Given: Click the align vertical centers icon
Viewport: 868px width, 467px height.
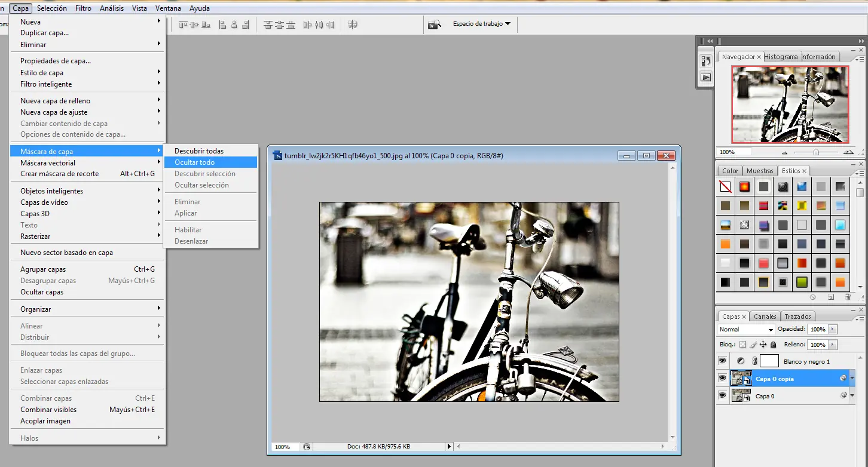Looking at the screenshot, I should tap(194, 24).
